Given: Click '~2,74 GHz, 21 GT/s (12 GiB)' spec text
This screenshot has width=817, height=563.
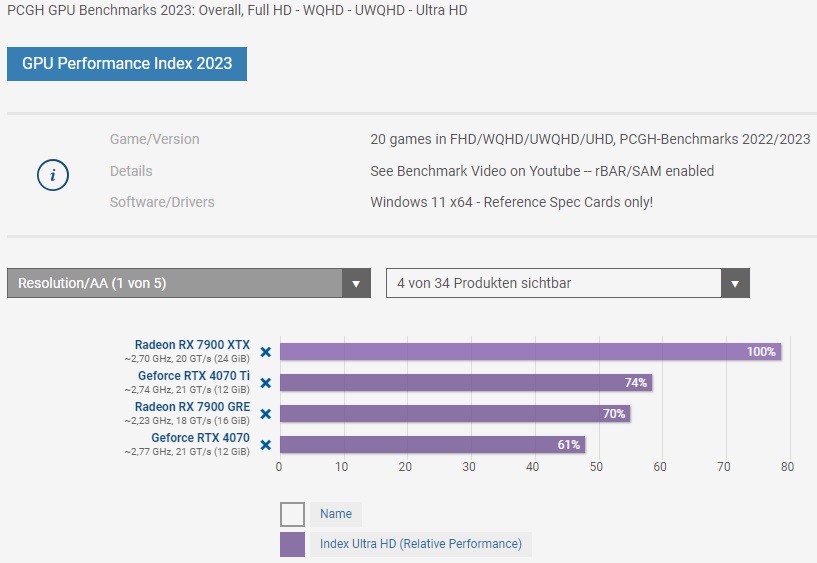Looking at the screenshot, I should [187, 390].
